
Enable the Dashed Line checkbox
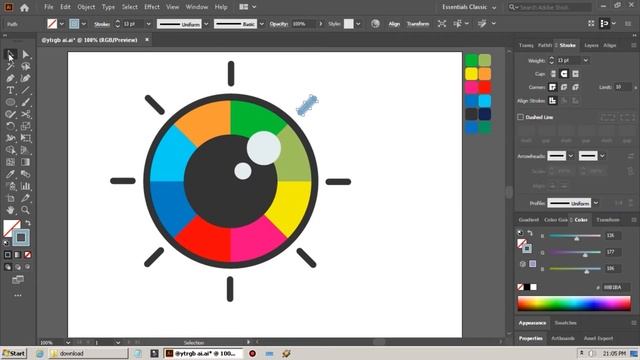[520, 117]
